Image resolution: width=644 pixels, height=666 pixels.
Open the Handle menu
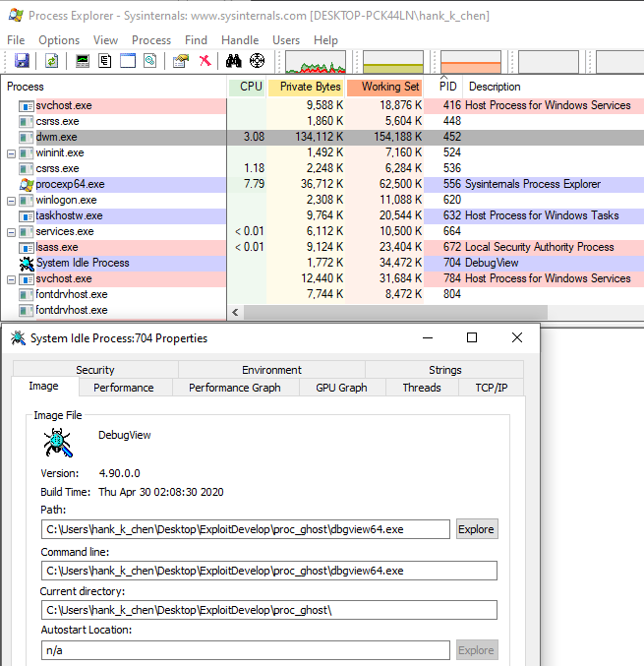240,40
